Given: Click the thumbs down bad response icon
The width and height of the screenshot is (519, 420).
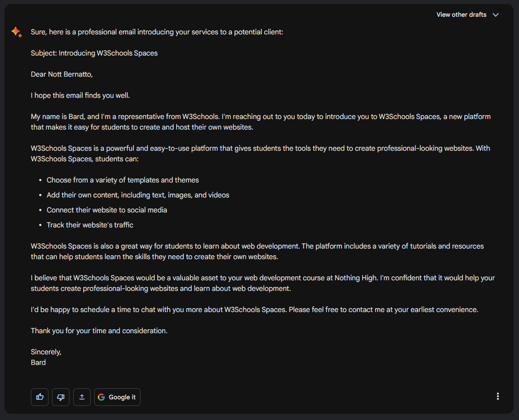Looking at the screenshot, I should (x=61, y=397).
